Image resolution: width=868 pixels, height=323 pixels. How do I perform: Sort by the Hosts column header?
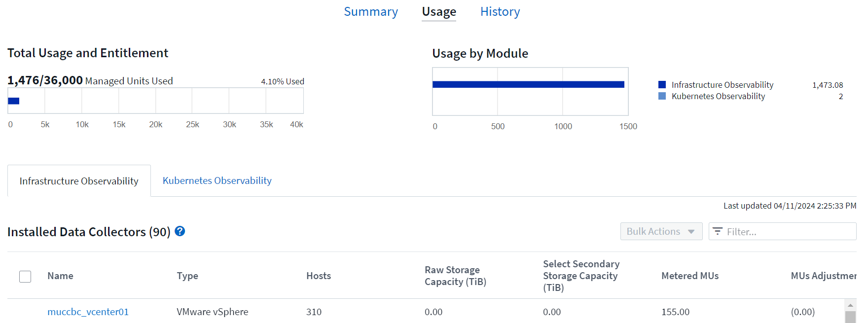point(318,276)
